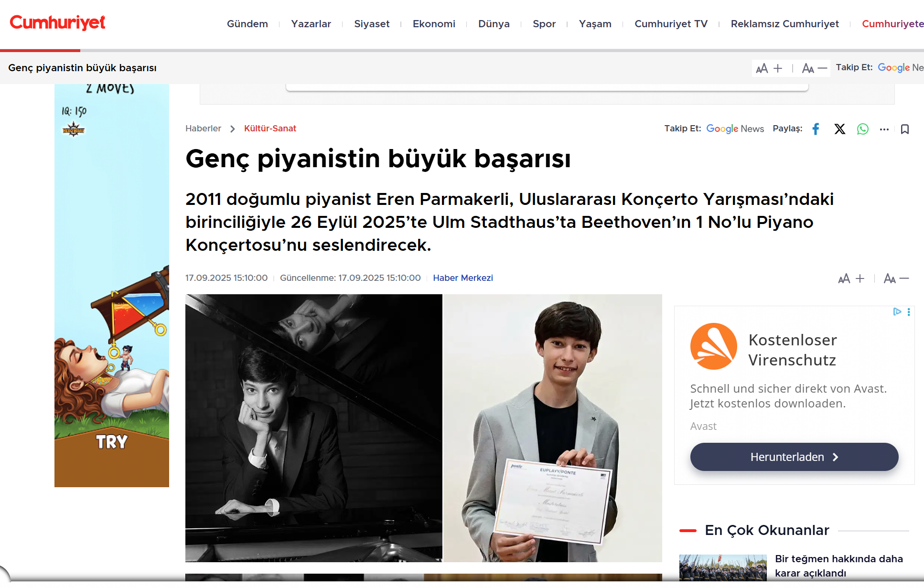Bookmark this article
924x588 pixels.
click(904, 129)
